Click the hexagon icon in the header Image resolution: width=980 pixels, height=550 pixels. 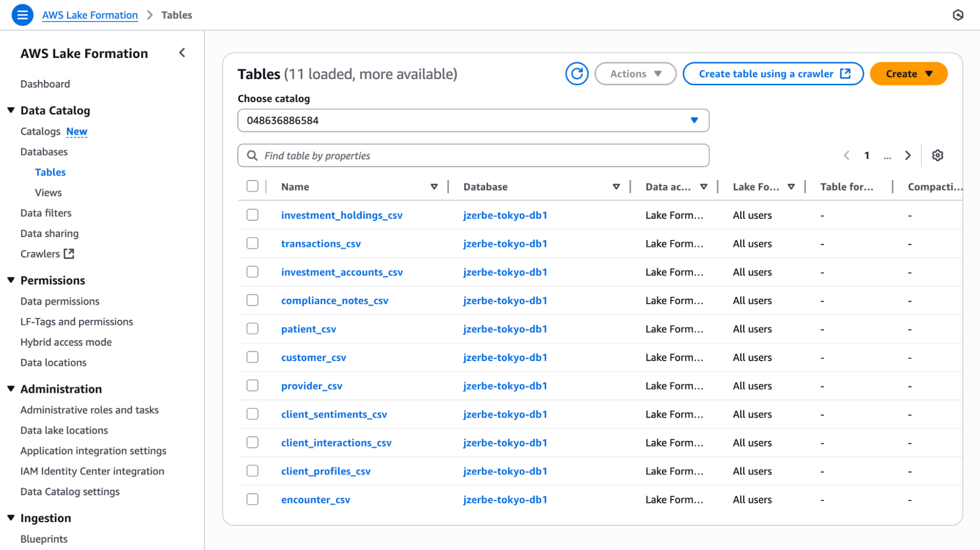click(958, 15)
